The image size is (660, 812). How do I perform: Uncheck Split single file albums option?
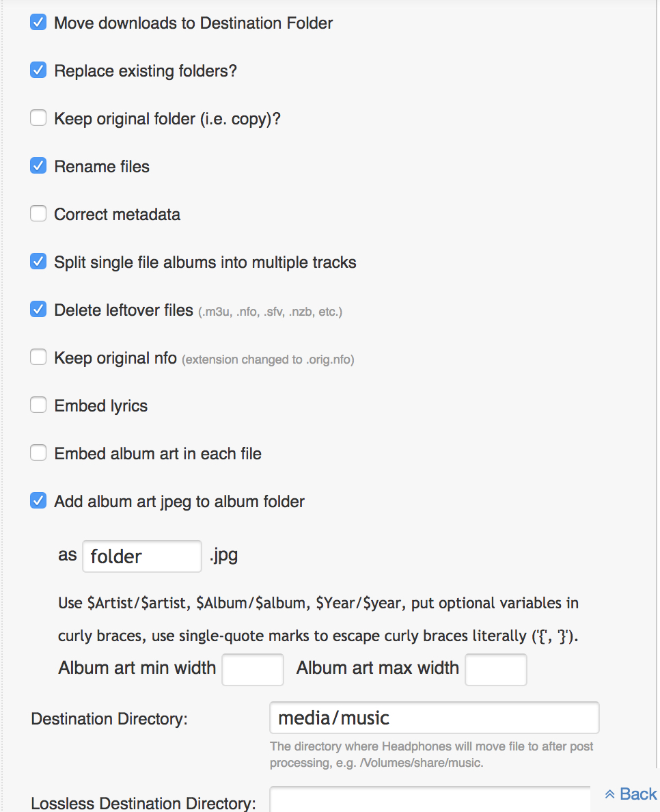(x=38, y=262)
